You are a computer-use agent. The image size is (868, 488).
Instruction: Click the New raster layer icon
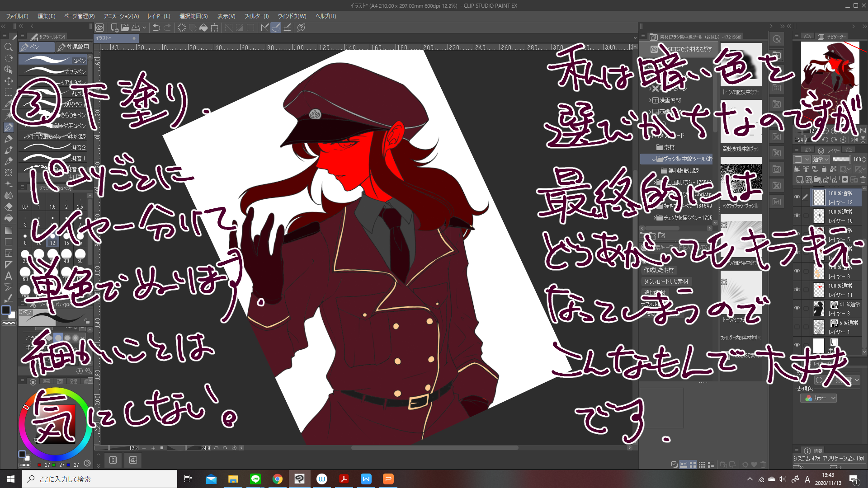799,180
